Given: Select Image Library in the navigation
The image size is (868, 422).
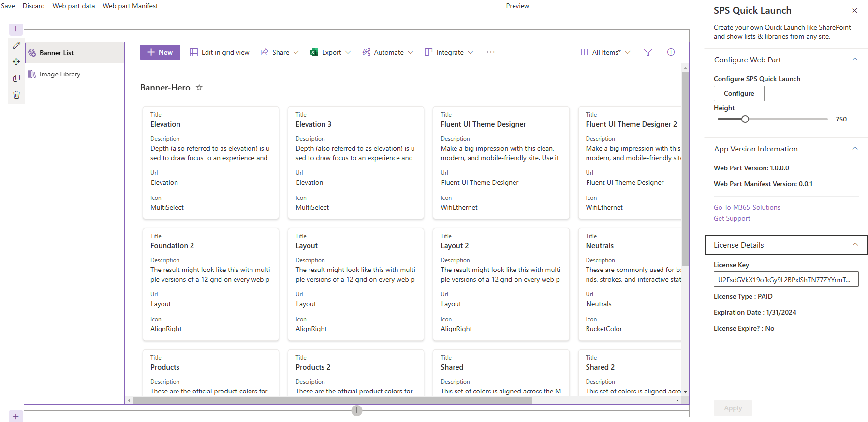Looking at the screenshot, I should [x=74, y=74].
